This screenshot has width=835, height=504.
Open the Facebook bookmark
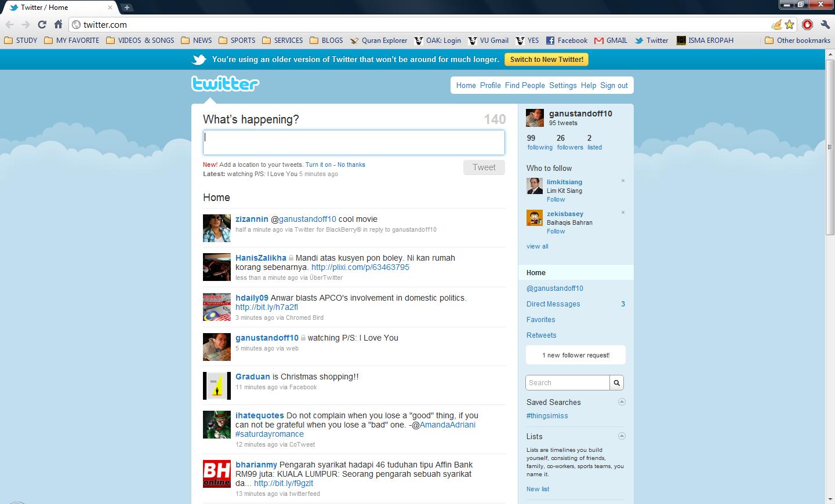(x=567, y=41)
